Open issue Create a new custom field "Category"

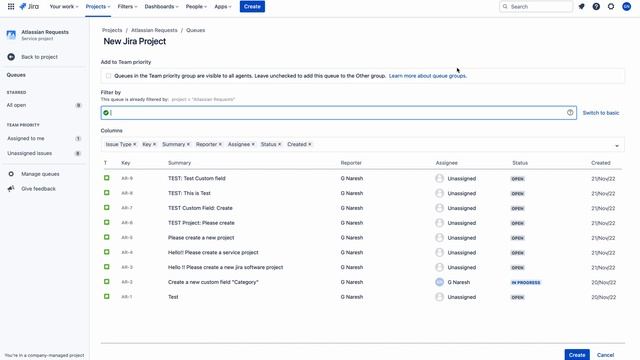point(213,282)
